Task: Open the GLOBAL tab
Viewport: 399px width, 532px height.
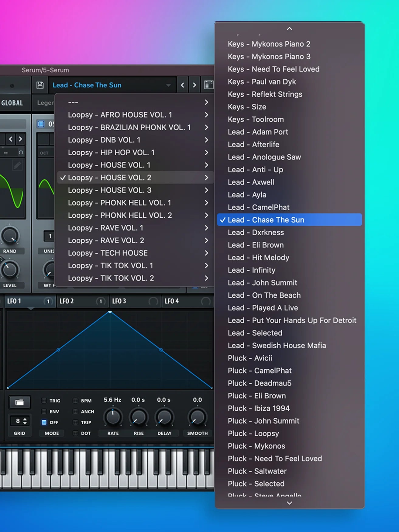Action: [x=12, y=103]
